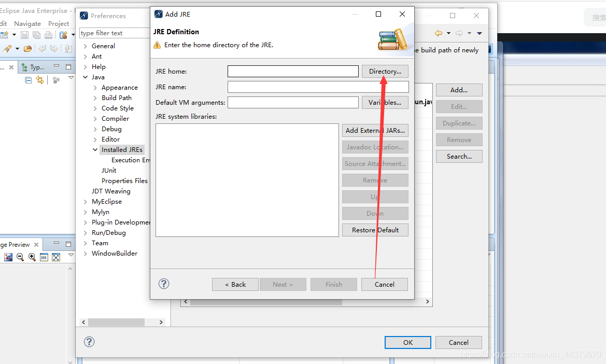The image size is (606, 364).
Task: Open the explorer view menu triangle
Action: click(x=71, y=78)
